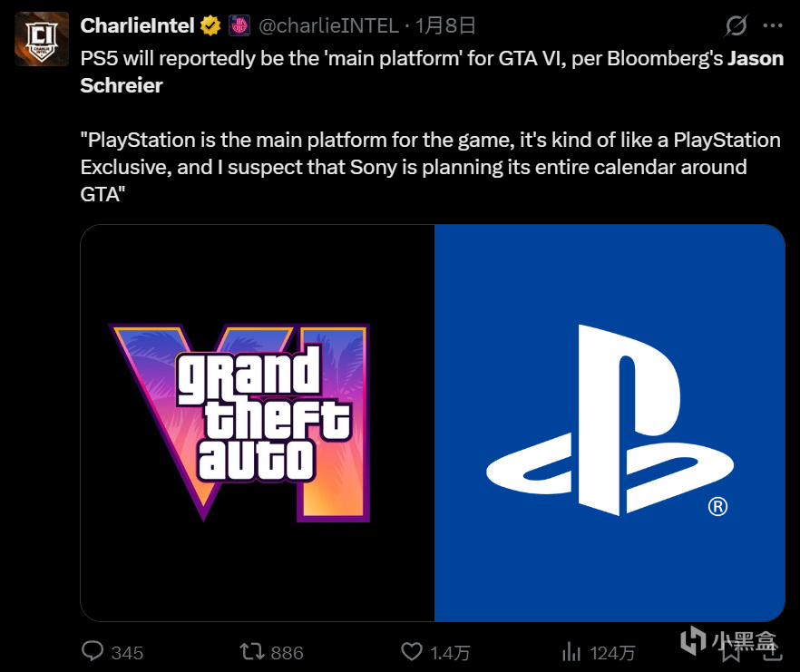Screen dimensions: 800x672
Task: Click the 1.4万 likes count
Action: (450, 652)
